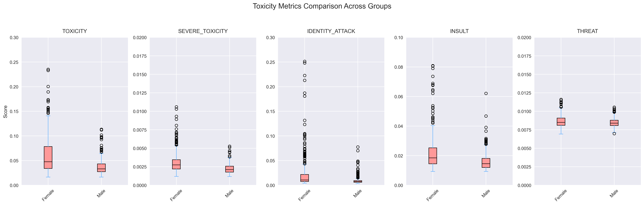644x205 pixels.
Task: Click the Male x-axis label under THREAT
Action: [614, 193]
